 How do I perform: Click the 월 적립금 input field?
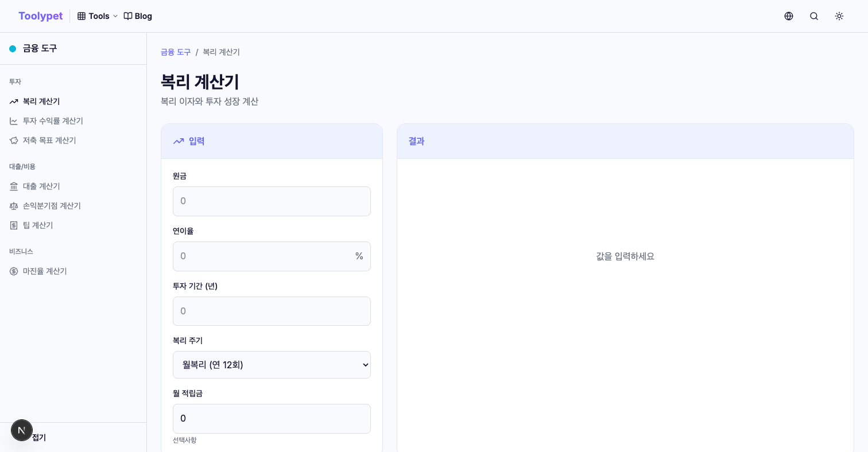(x=272, y=419)
